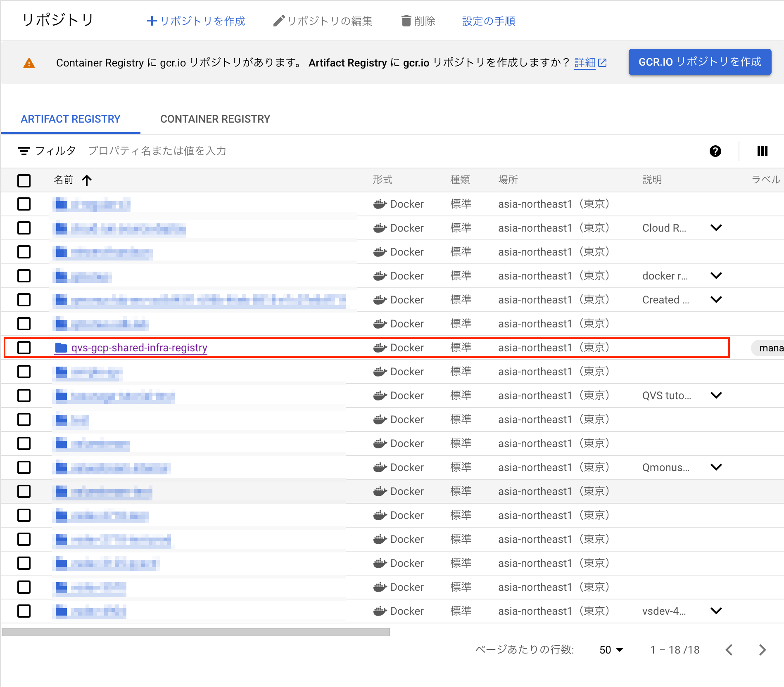Expand the 'Cloud R...' description chevron
This screenshot has width=784, height=687.
click(x=716, y=228)
